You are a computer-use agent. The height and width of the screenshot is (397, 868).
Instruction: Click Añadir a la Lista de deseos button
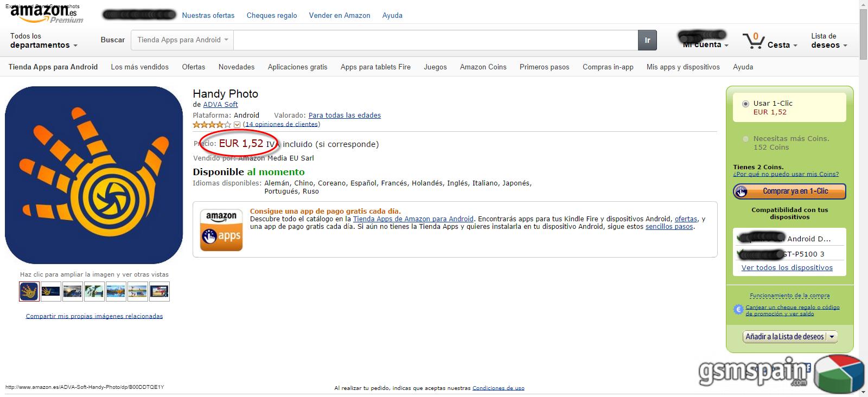[784, 337]
